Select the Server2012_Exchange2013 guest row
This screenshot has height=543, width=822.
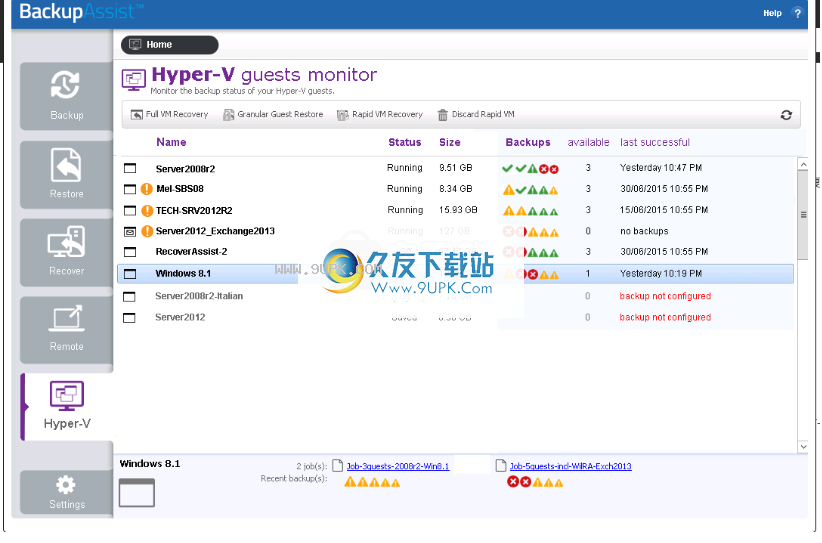pyautogui.click(x=456, y=231)
